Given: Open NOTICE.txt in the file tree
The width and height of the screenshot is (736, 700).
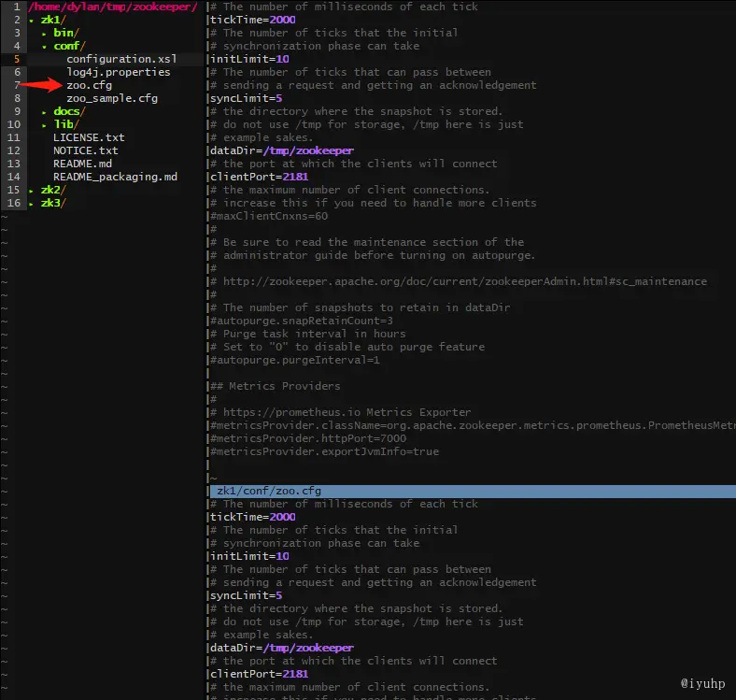Looking at the screenshot, I should tap(85, 150).
